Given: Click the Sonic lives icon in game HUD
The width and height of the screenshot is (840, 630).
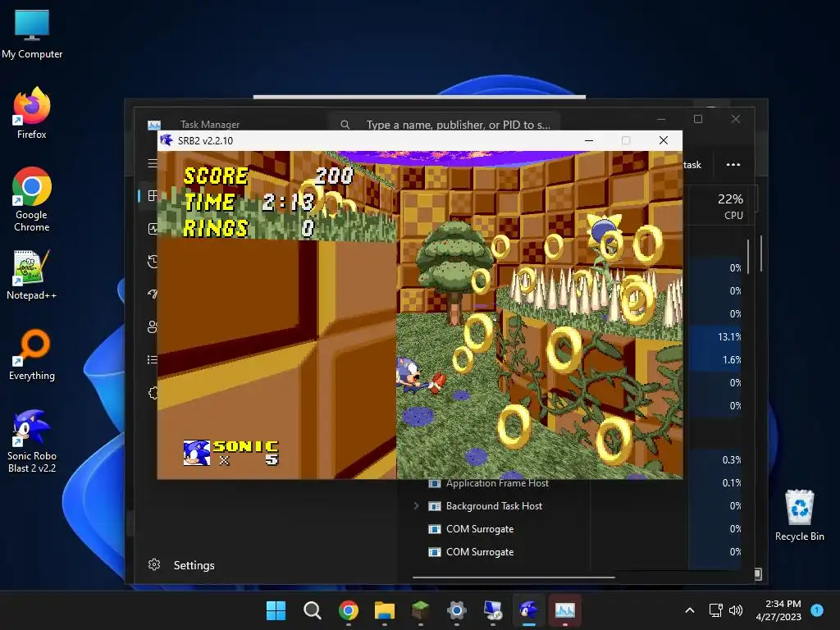Looking at the screenshot, I should click(197, 453).
